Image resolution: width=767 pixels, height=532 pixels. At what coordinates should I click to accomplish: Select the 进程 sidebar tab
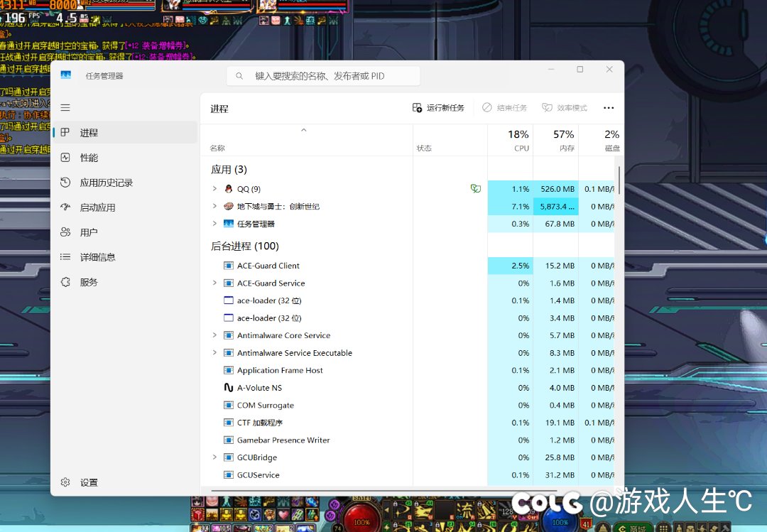click(x=126, y=133)
